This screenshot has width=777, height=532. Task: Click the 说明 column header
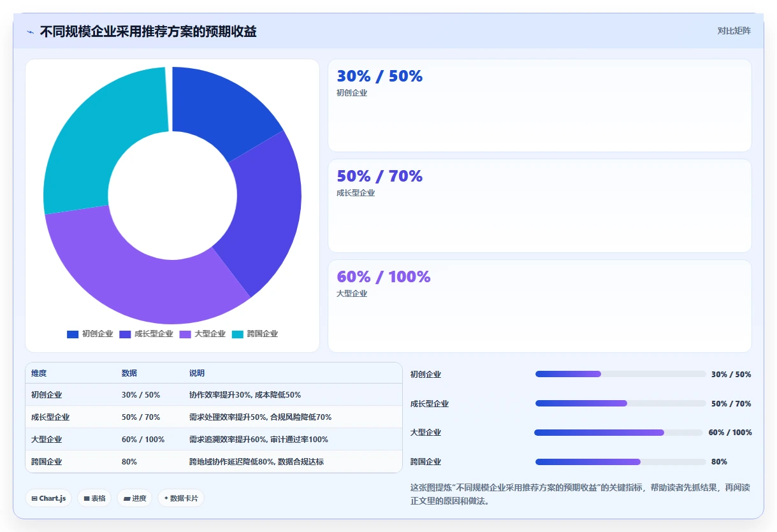pos(197,373)
